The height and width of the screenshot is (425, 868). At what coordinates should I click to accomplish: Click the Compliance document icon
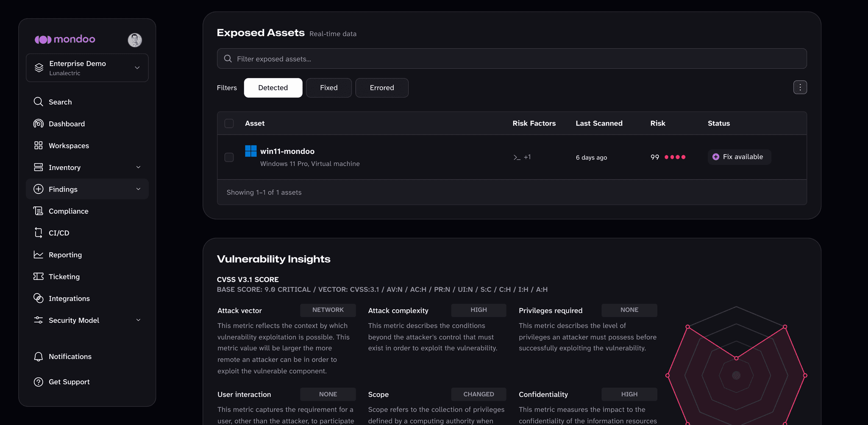(38, 211)
